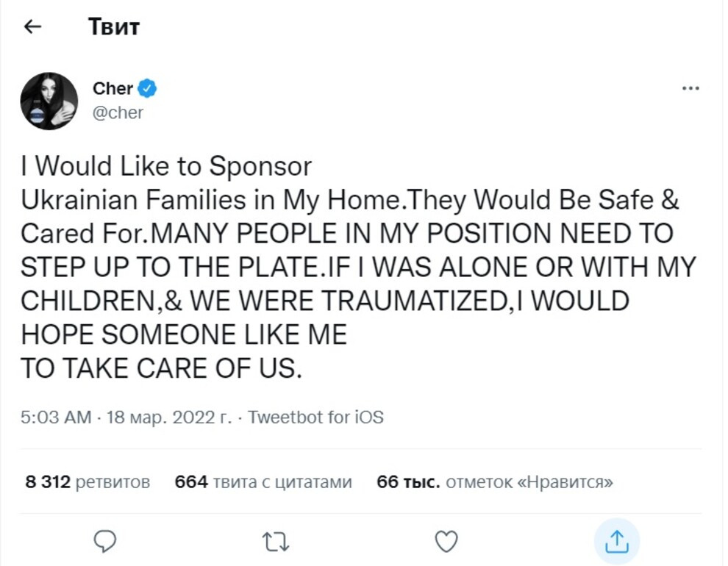Open Cher's profile picture
728x566 pixels.
pyautogui.click(x=49, y=101)
